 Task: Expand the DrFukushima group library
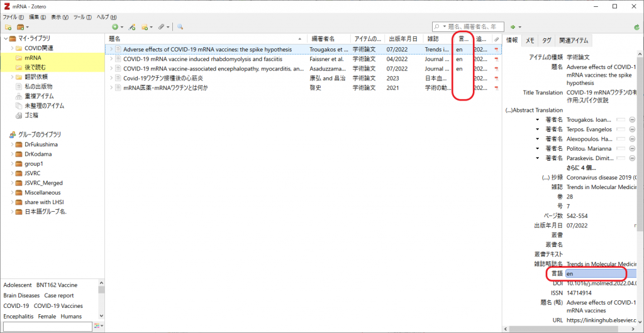pos(12,145)
